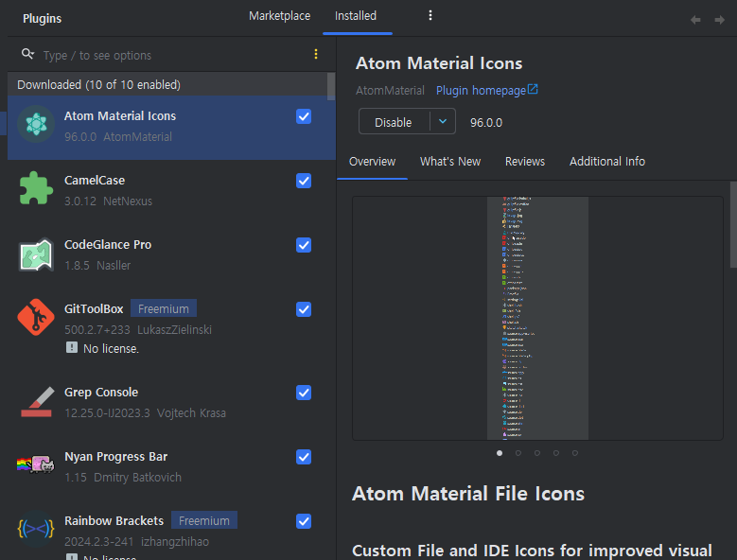Click the Atom Material Icons plugin logo
Screen dimensions: 737x560
pyautogui.click(x=36, y=125)
